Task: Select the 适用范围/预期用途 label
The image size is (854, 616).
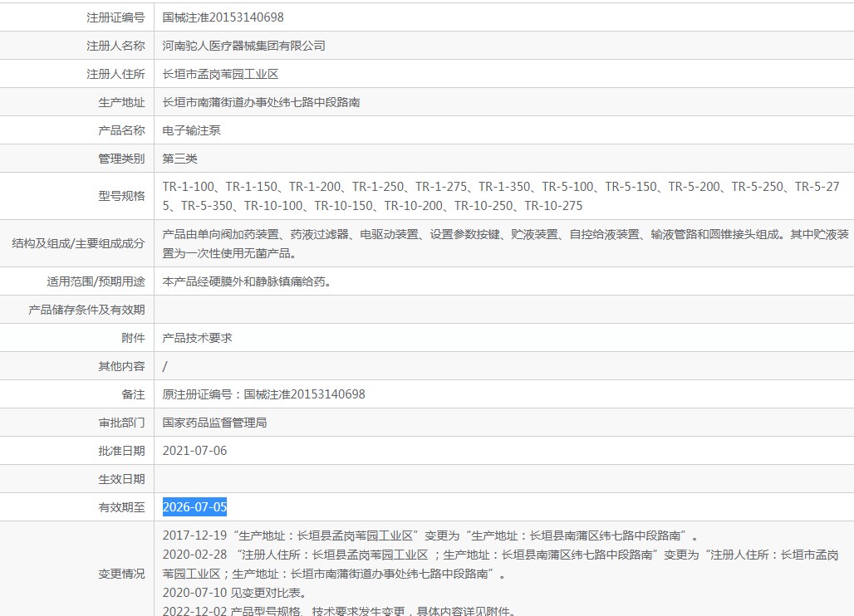Action: point(96,282)
